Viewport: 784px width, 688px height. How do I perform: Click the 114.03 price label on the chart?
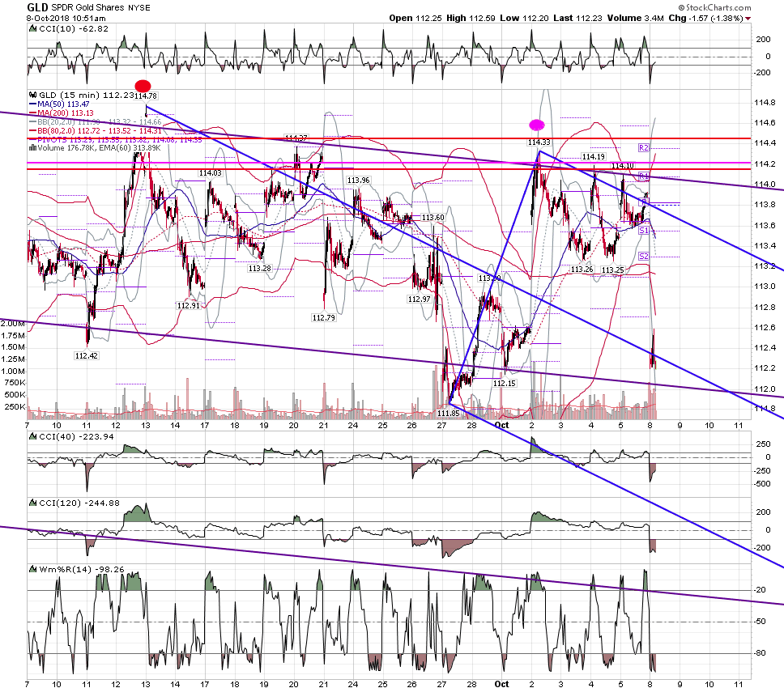coord(210,173)
